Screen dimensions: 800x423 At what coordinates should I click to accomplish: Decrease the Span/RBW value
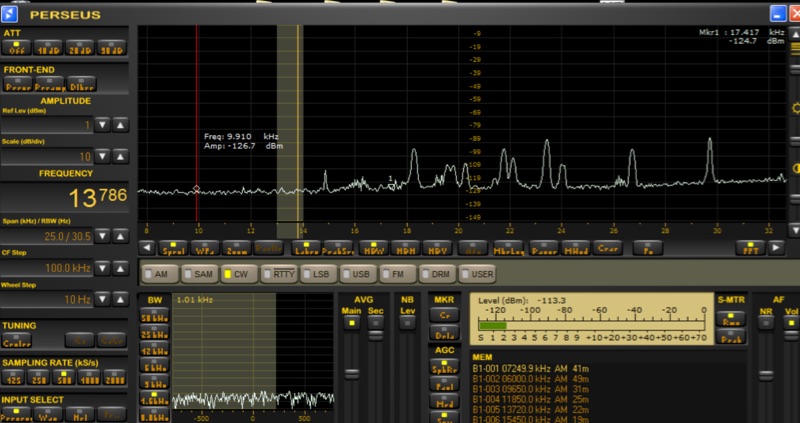tap(103, 236)
